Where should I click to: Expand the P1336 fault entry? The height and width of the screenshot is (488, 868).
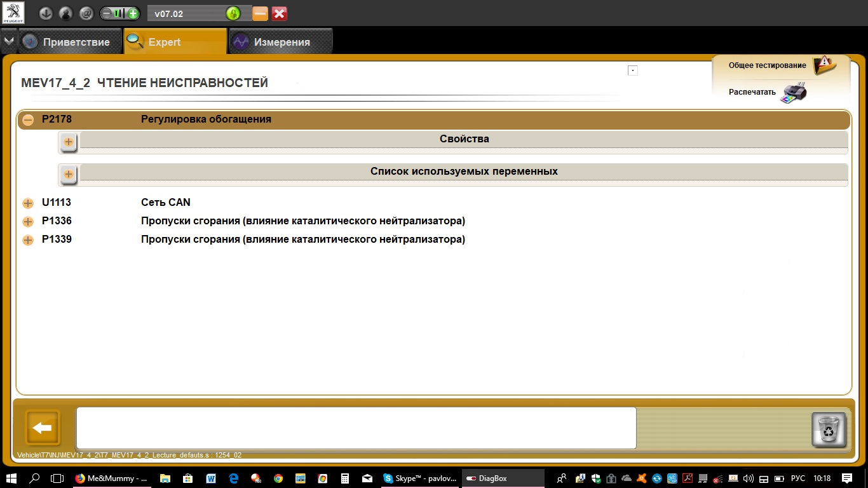pyautogui.click(x=28, y=222)
